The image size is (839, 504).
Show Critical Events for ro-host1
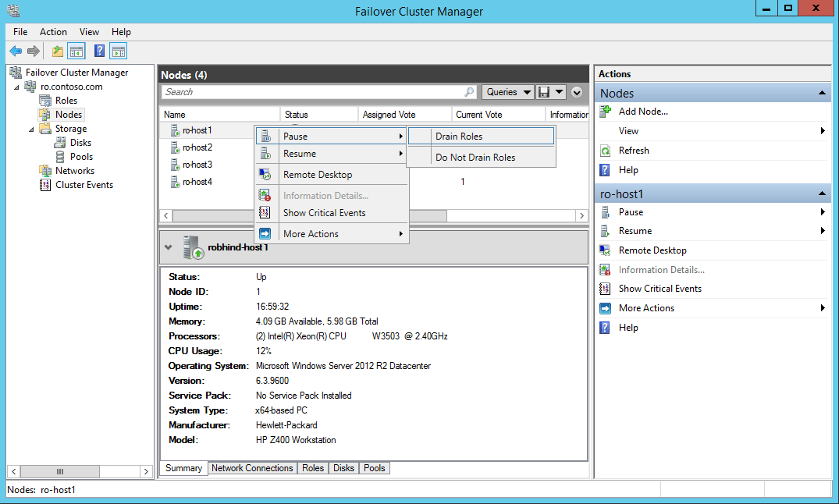[x=658, y=289]
